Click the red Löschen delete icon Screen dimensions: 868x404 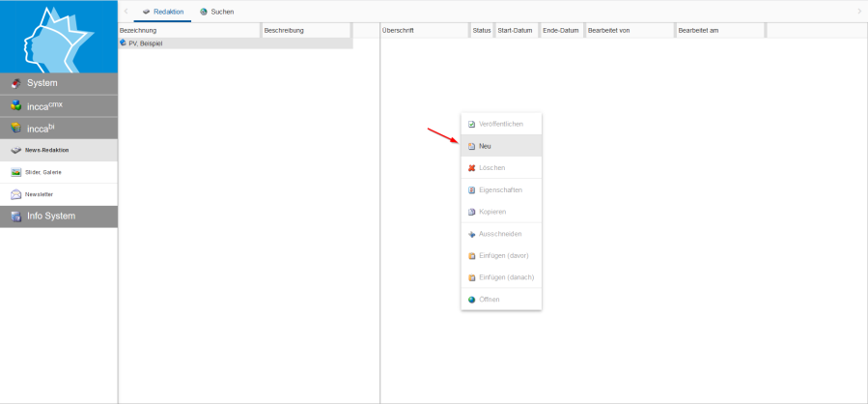pos(471,168)
